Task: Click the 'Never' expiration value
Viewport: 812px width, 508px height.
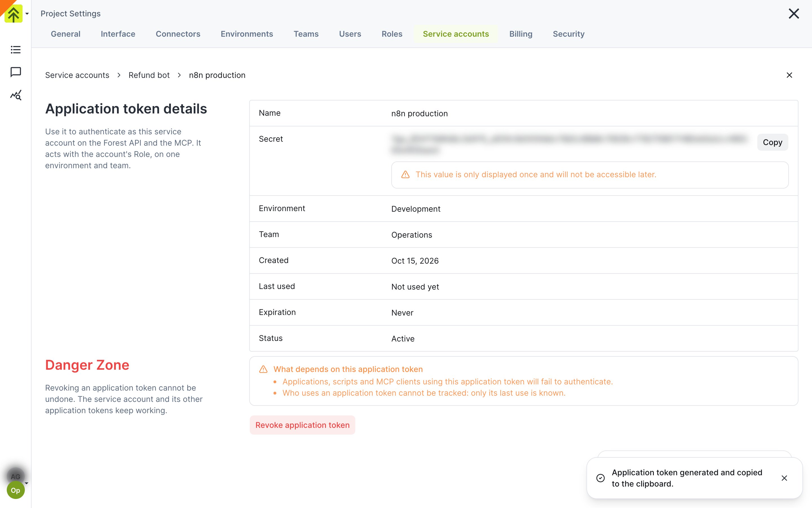Action: [402, 313]
